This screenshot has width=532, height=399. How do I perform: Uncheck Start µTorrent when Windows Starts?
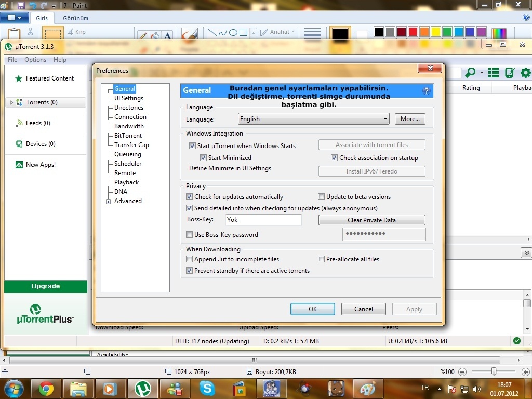point(192,146)
